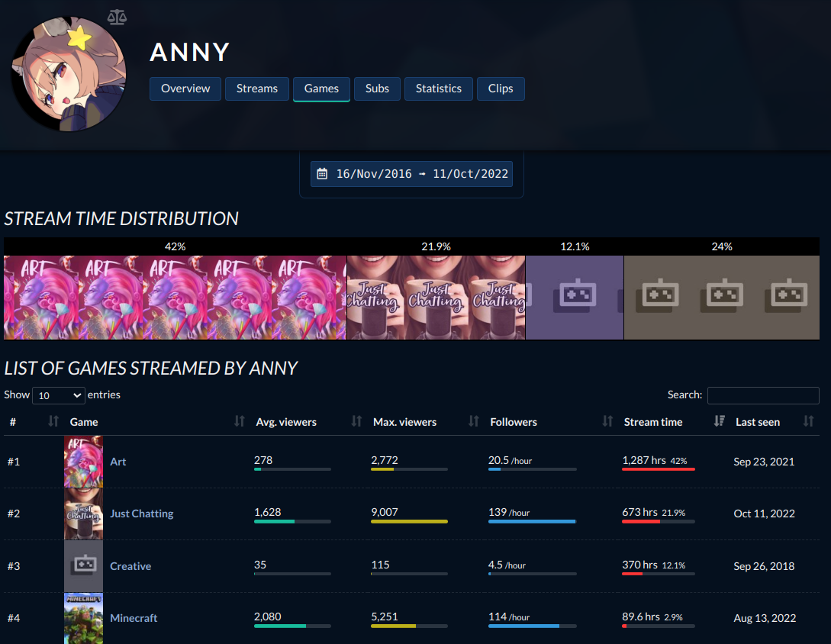Click the ANNY channel name heading

click(x=190, y=52)
